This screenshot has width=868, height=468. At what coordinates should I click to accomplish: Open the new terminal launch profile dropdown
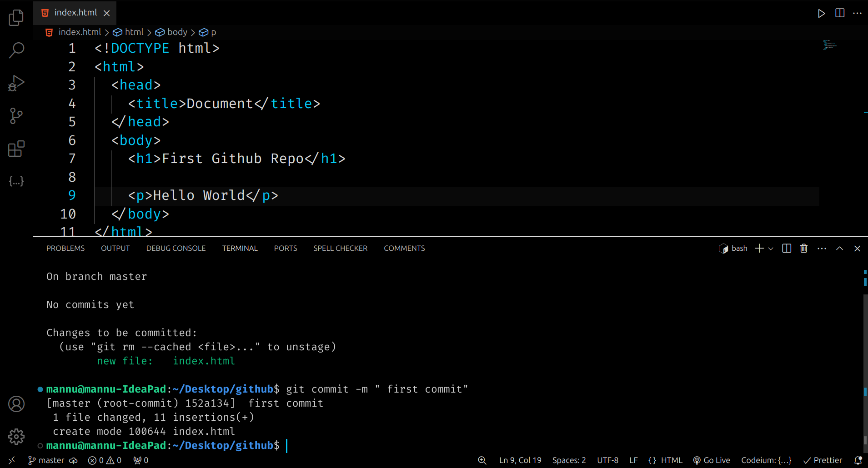[x=771, y=249]
